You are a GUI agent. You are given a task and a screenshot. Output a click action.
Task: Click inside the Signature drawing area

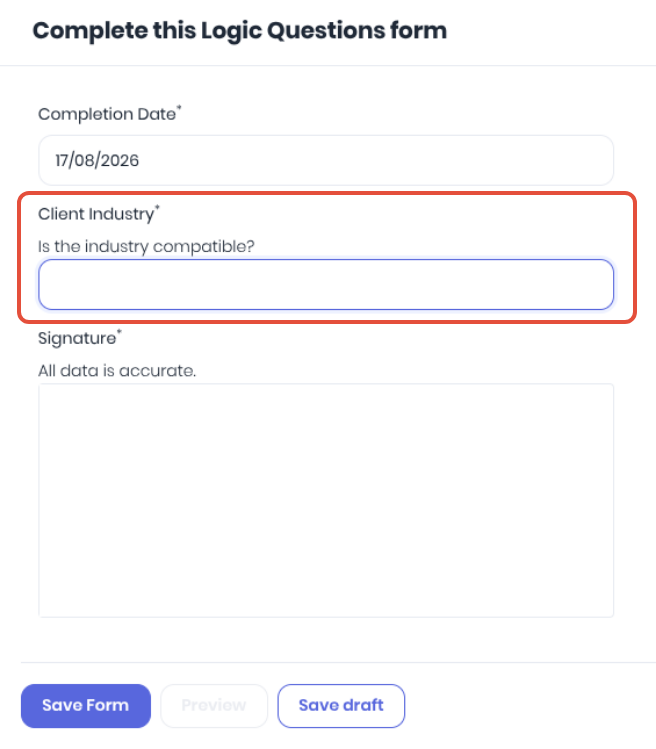[x=326, y=500]
